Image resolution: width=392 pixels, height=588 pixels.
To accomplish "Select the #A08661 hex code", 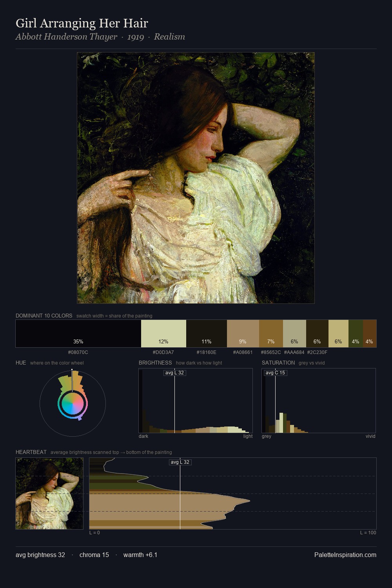I will pos(243,352).
